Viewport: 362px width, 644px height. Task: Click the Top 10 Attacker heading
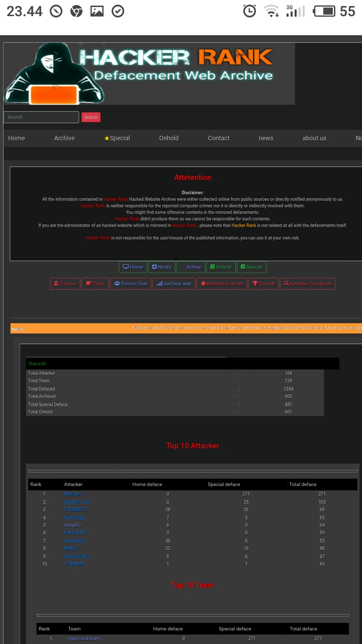193,446
